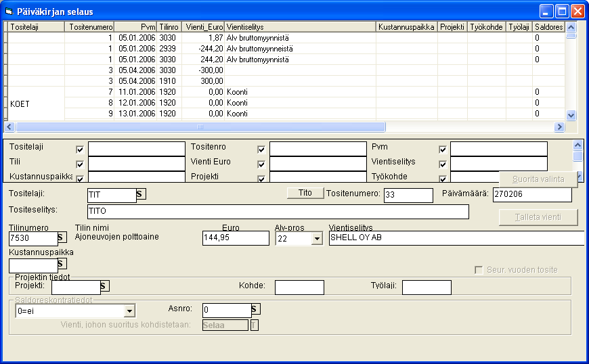Screen dimensions: 589x364
Task: Click the S lookup button next to Asnro
Action: coord(256,309)
